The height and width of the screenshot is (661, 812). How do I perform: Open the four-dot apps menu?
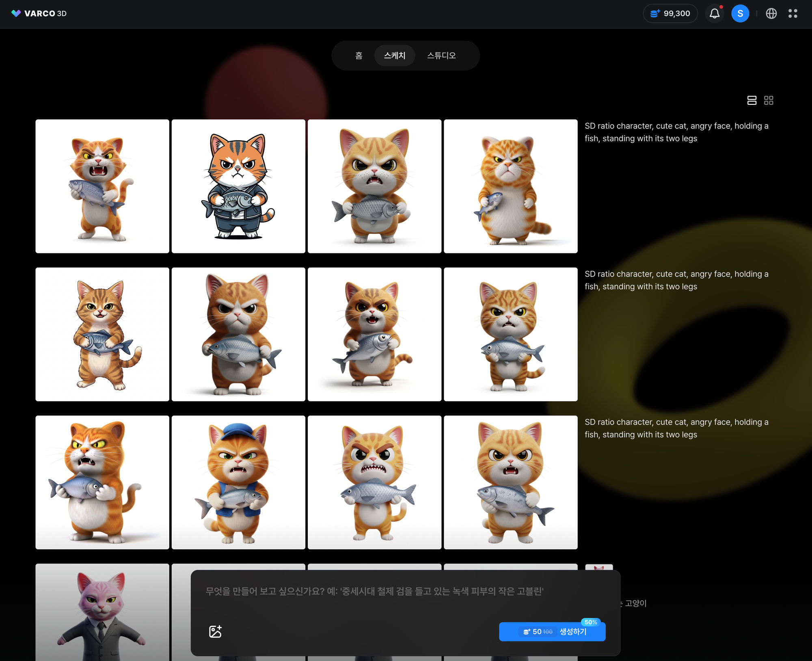click(x=793, y=13)
